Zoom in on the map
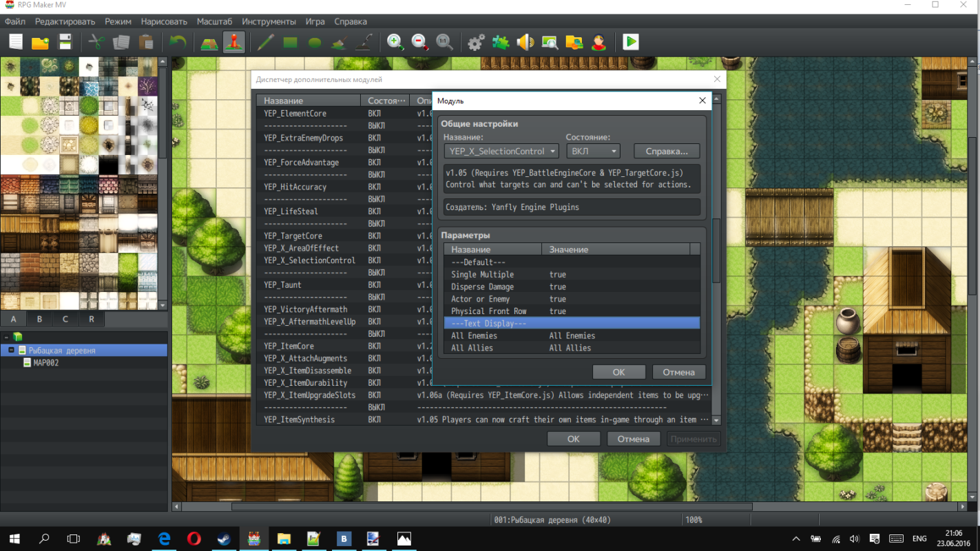Viewport: 980px width, 551px height. [x=395, y=42]
